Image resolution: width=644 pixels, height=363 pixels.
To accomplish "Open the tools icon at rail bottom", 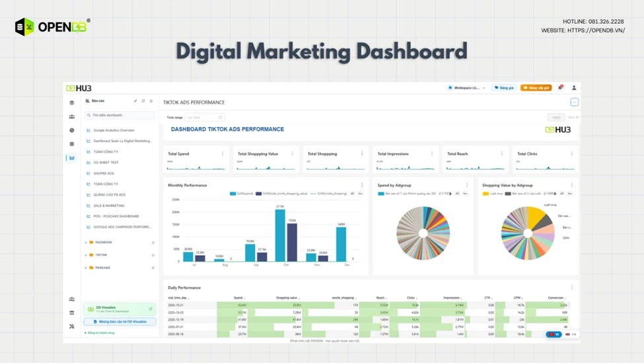I will 72,327.
